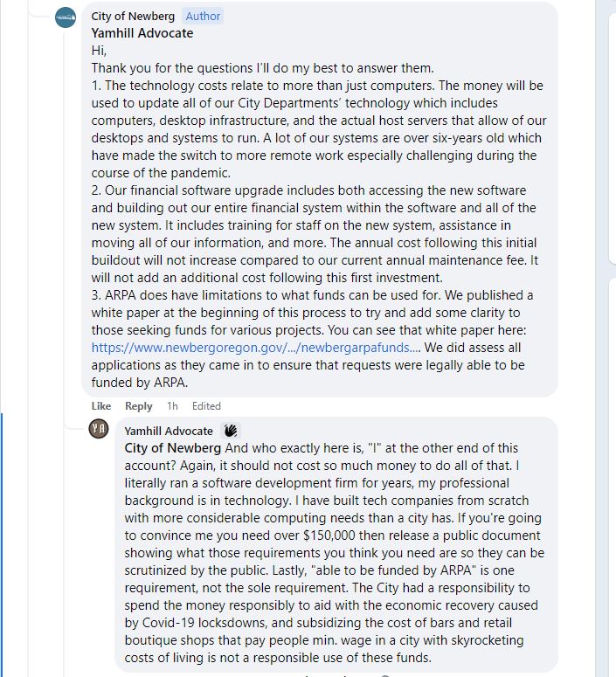This screenshot has height=677, width=616.
Task: Click the Yamhill Advocate reply comment bubble
Action: click(x=336, y=545)
